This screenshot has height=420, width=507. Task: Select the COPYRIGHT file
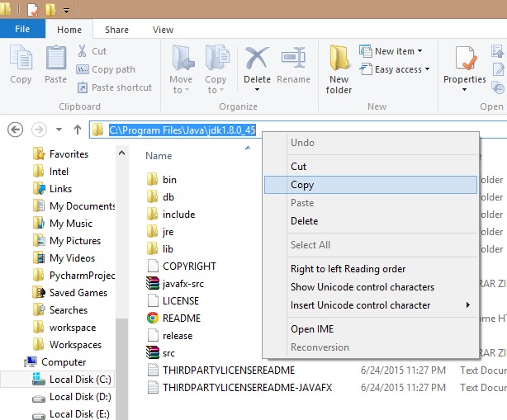182,267
